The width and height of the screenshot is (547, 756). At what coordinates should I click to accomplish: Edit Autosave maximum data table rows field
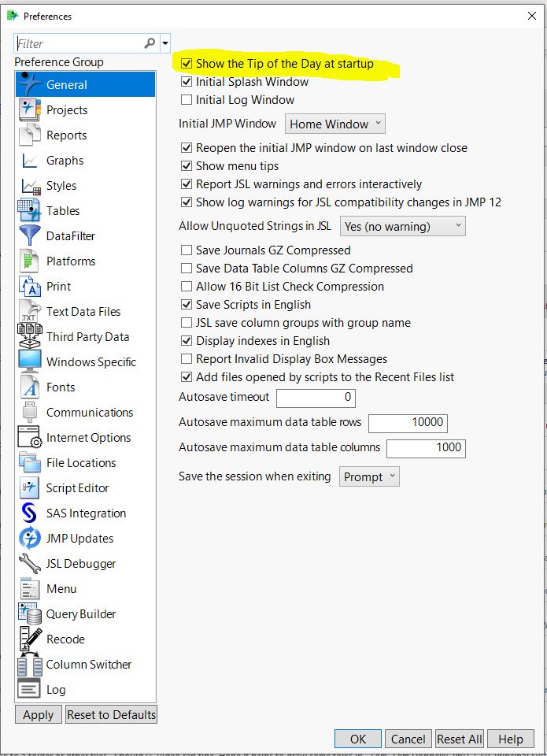tap(408, 422)
